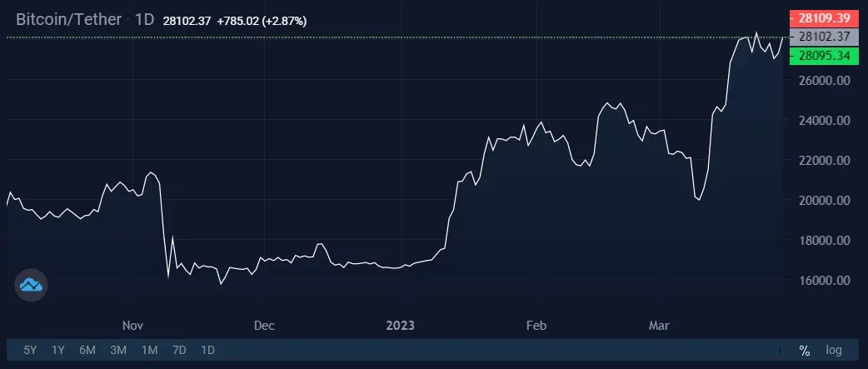The width and height of the screenshot is (868, 369).
Task: Pick the 1M time range
Action: [149, 350]
